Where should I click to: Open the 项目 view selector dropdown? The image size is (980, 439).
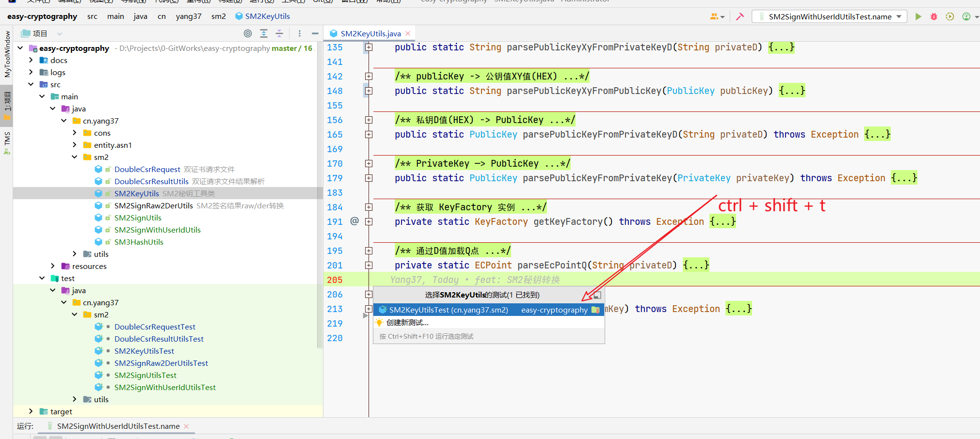(60, 34)
